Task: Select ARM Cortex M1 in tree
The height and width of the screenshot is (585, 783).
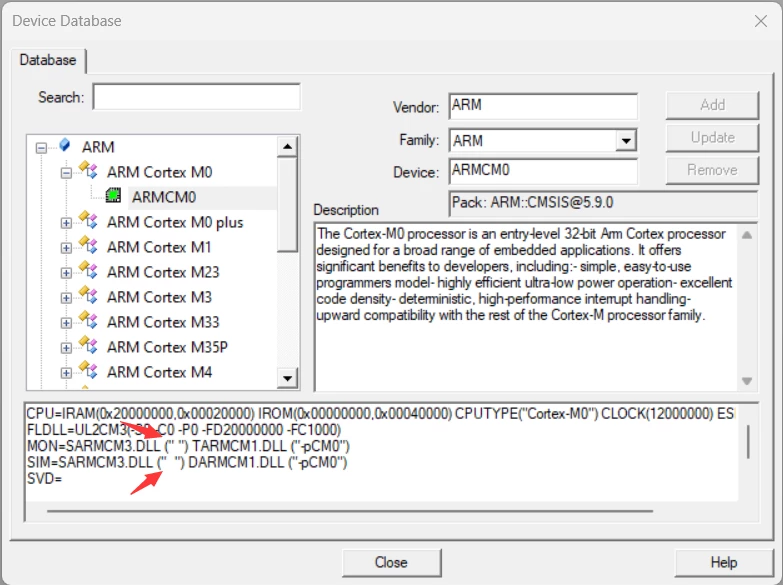Action: coord(159,247)
